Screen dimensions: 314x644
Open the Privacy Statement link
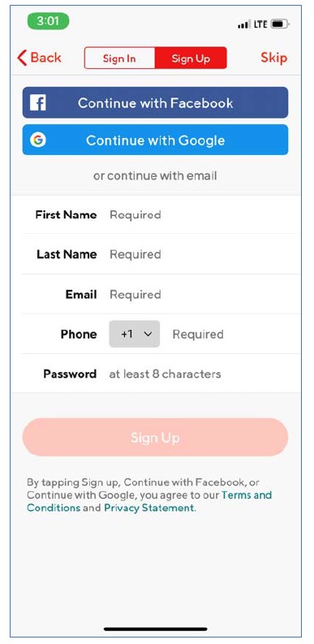click(149, 508)
